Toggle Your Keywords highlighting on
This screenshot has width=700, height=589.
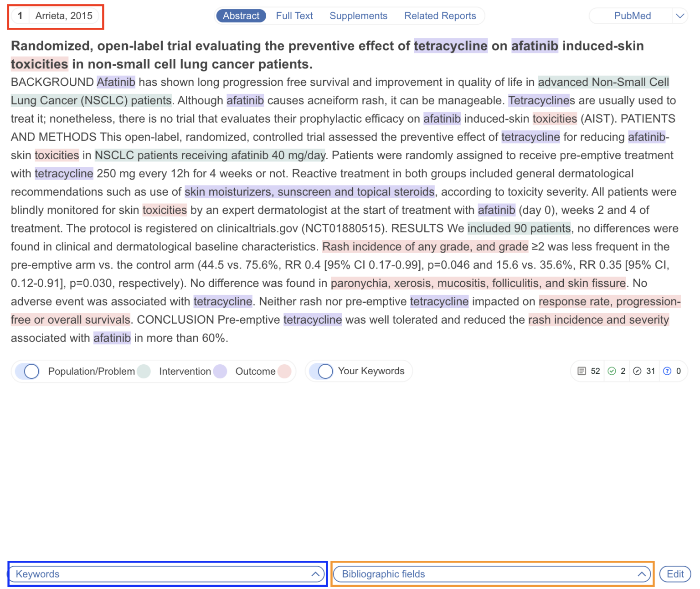[324, 371]
